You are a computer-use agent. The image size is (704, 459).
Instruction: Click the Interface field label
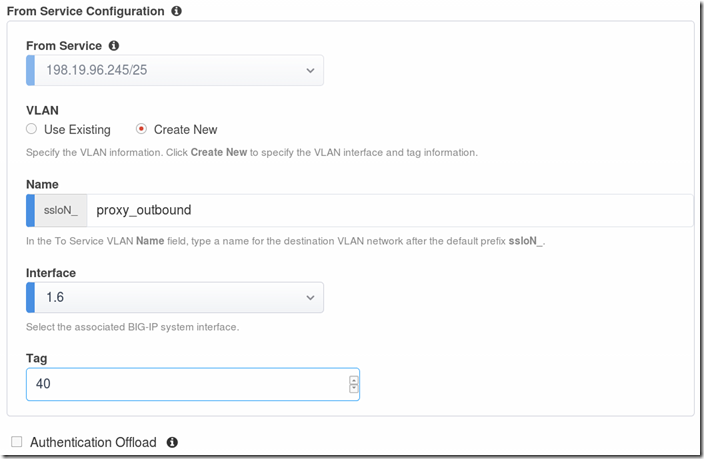(51, 272)
